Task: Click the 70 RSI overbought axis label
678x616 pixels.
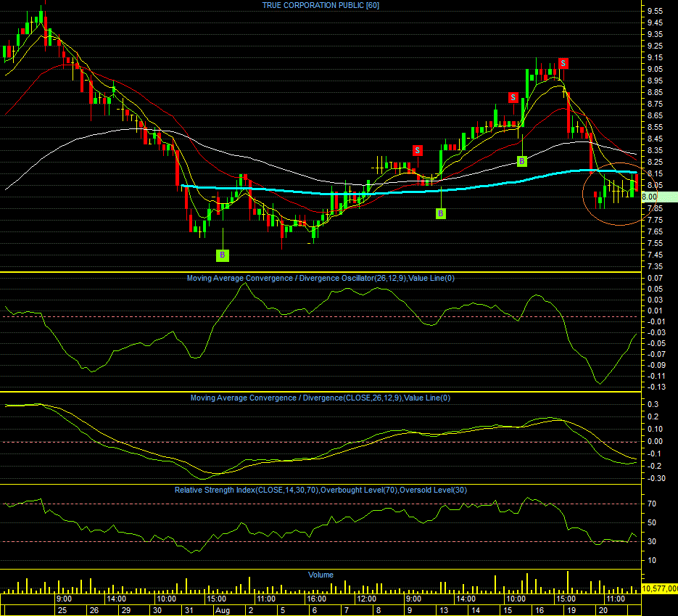Action: 652,504
